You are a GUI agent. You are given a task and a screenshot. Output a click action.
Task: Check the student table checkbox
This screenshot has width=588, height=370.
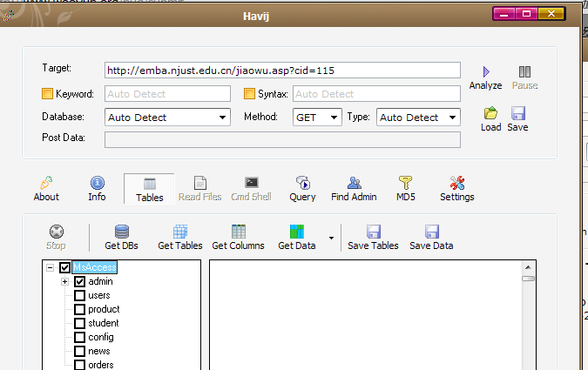[79, 323]
